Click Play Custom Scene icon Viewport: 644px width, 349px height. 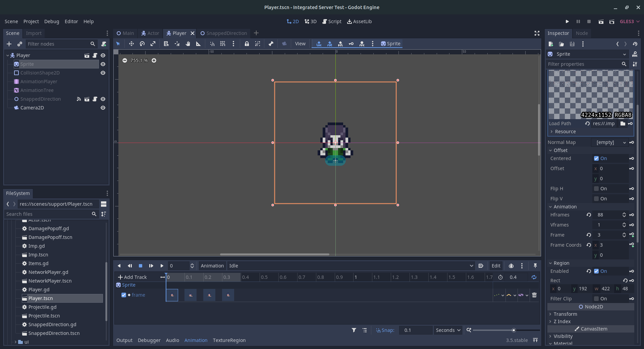612,21
